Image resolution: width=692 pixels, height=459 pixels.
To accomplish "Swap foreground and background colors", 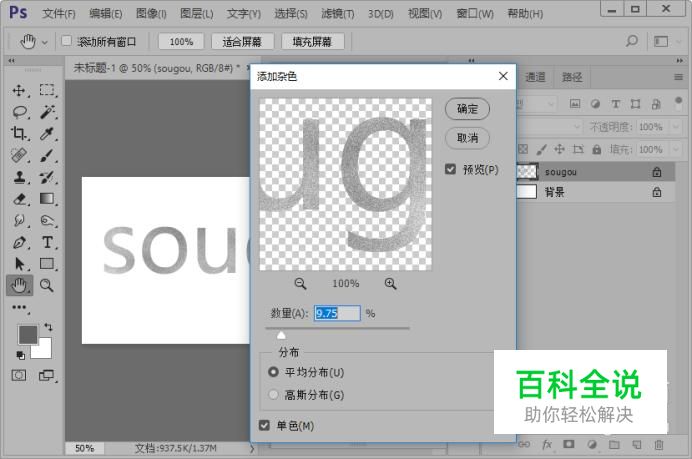I will click(48, 327).
